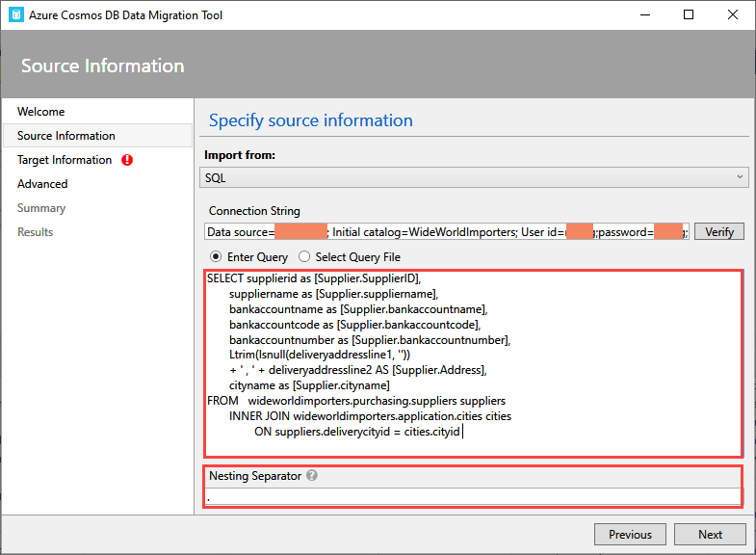Close the Data Migration Tool window

[x=732, y=15]
